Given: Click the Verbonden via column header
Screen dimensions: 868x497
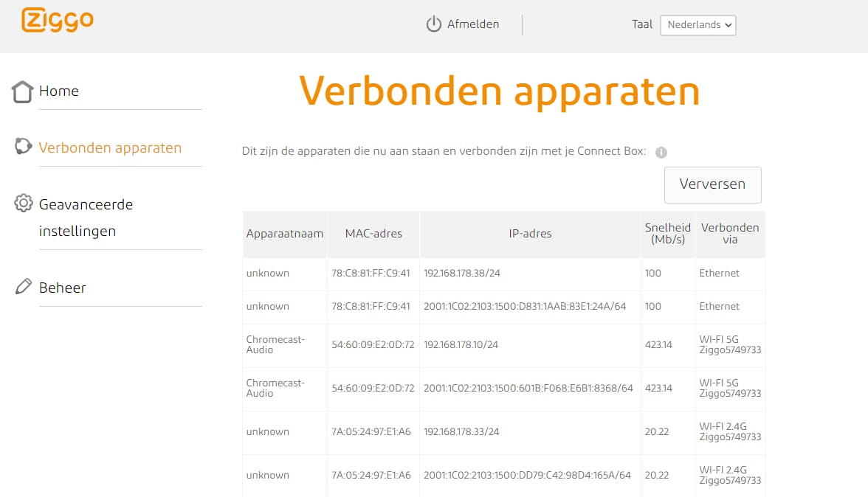Looking at the screenshot, I should click(x=729, y=234).
